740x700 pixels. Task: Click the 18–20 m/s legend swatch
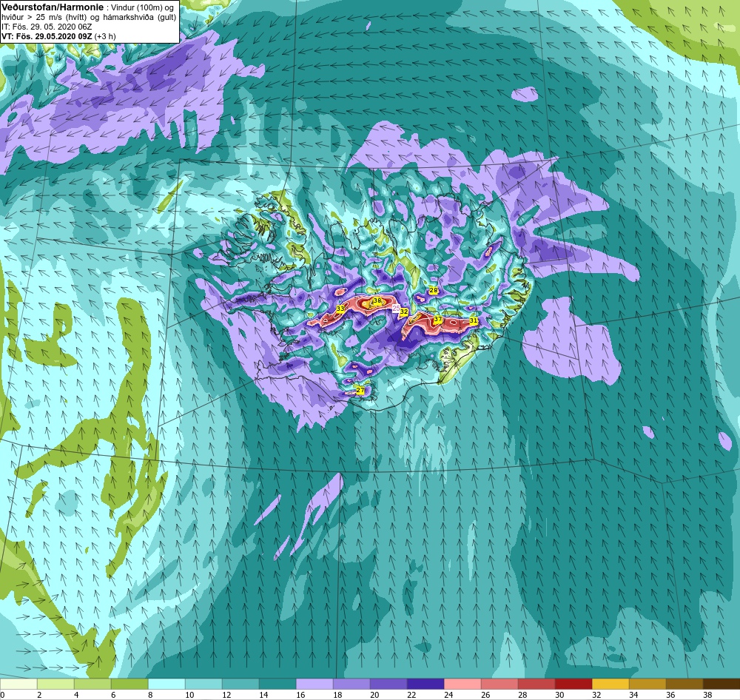(x=351, y=684)
